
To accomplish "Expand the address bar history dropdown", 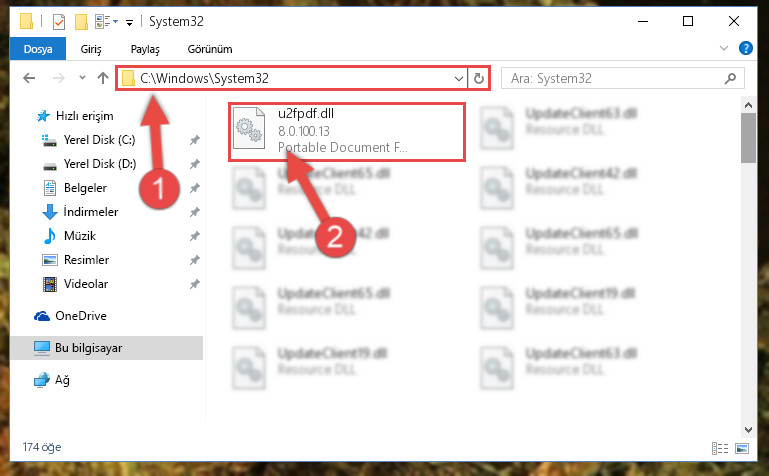I will pyautogui.click(x=459, y=78).
